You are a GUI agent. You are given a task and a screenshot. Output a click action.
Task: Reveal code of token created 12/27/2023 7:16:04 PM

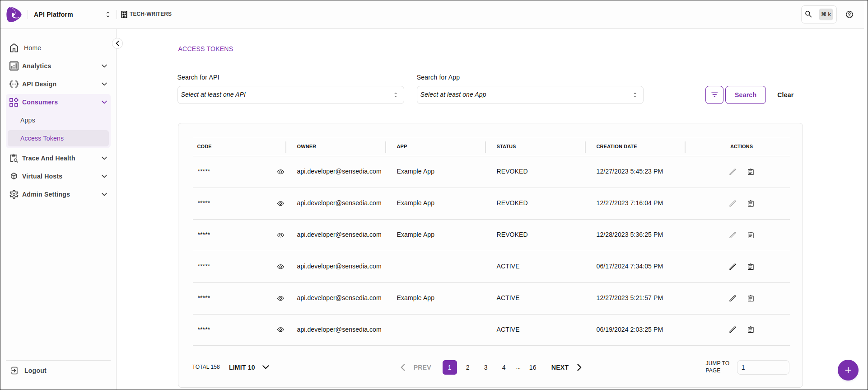click(280, 203)
